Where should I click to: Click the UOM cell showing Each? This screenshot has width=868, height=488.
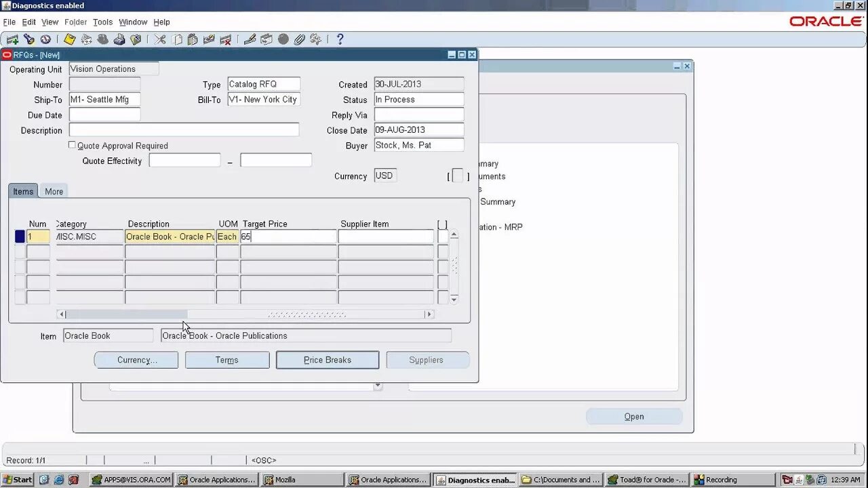228,237
